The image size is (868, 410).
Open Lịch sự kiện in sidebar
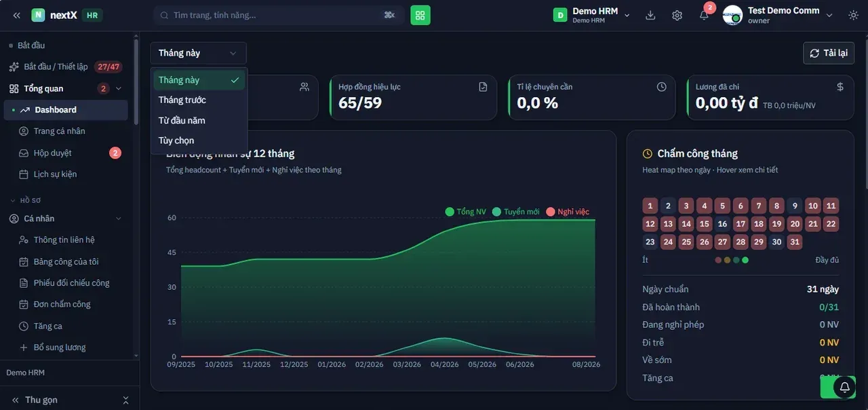click(65, 174)
